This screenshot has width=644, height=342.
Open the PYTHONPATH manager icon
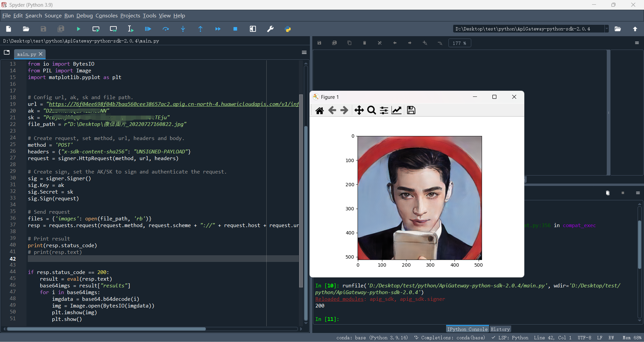click(288, 29)
